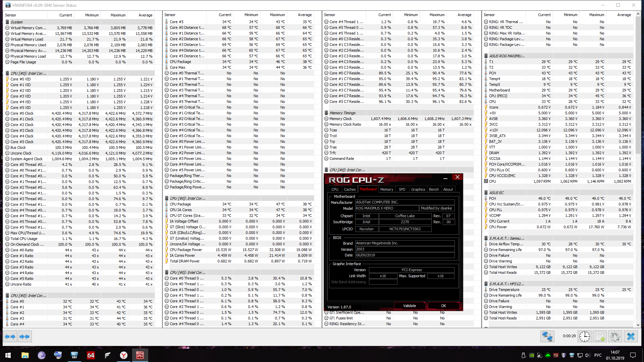Screen dimensions: 644x362
Task: Switch to the CPU tab in CPU-Z
Action: point(335,189)
